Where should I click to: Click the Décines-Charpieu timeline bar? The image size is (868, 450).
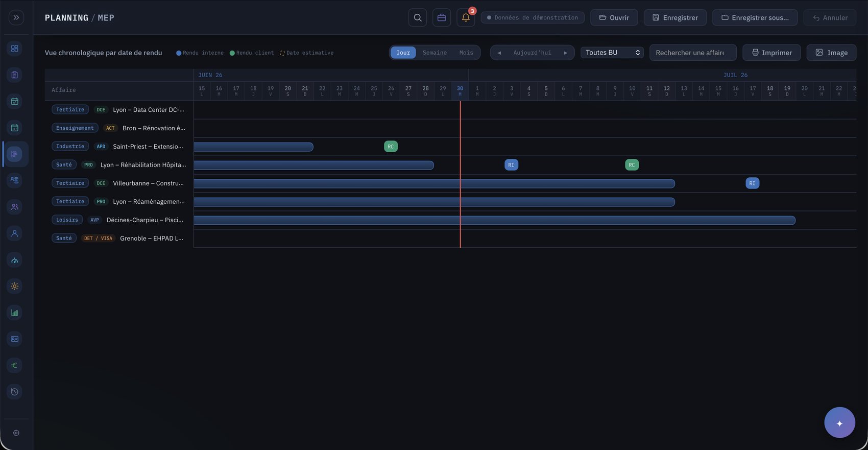click(495, 221)
